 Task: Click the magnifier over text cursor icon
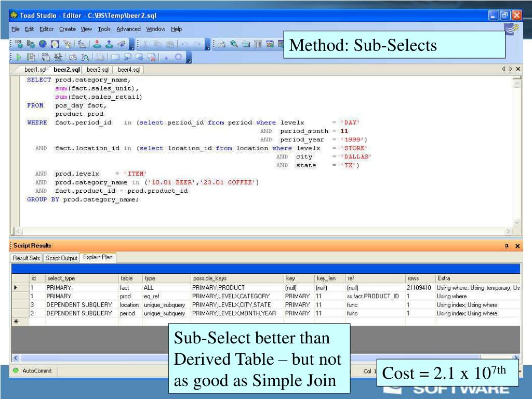pos(85,57)
